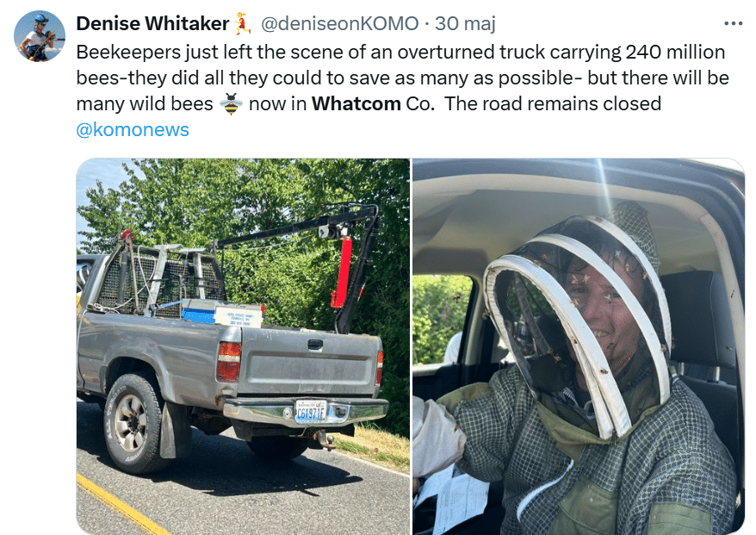Open the 30 maj timestamp link

click(465, 23)
